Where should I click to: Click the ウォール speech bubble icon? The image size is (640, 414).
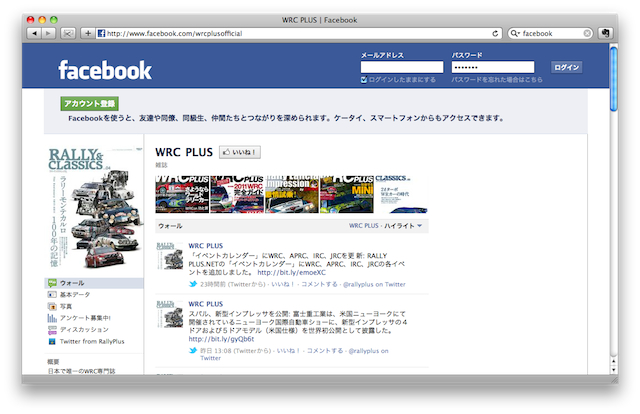(x=52, y=283)
